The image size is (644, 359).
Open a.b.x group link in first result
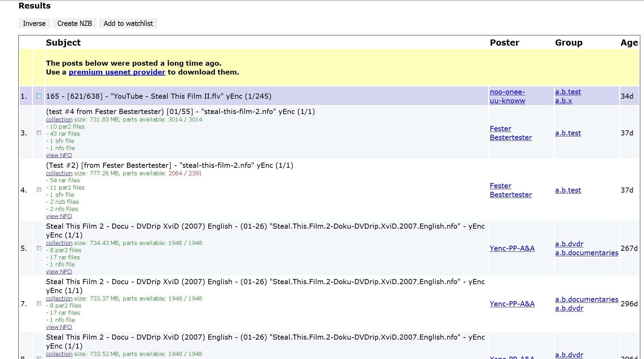pyautogui.click(x=563, y=101)
